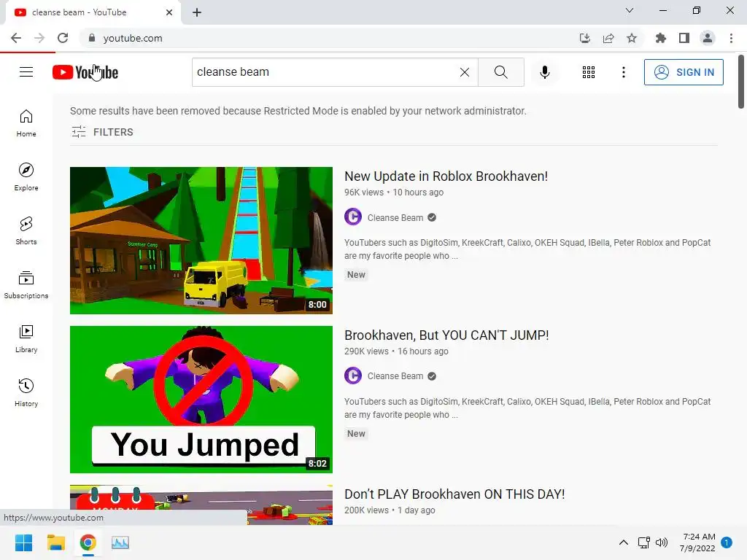This screenshot has width=747, height=560.
Task: Share this page from the address bar
Action: [x=608, y=38]
